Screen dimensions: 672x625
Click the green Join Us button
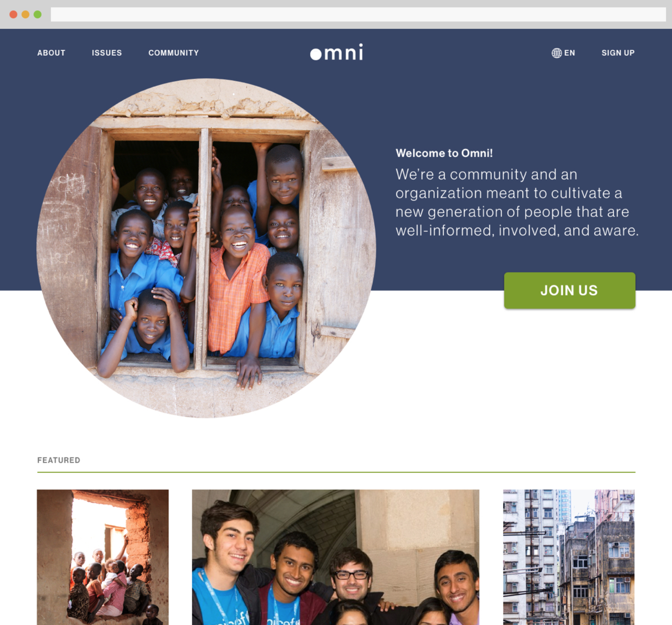[x=569, y=290]
